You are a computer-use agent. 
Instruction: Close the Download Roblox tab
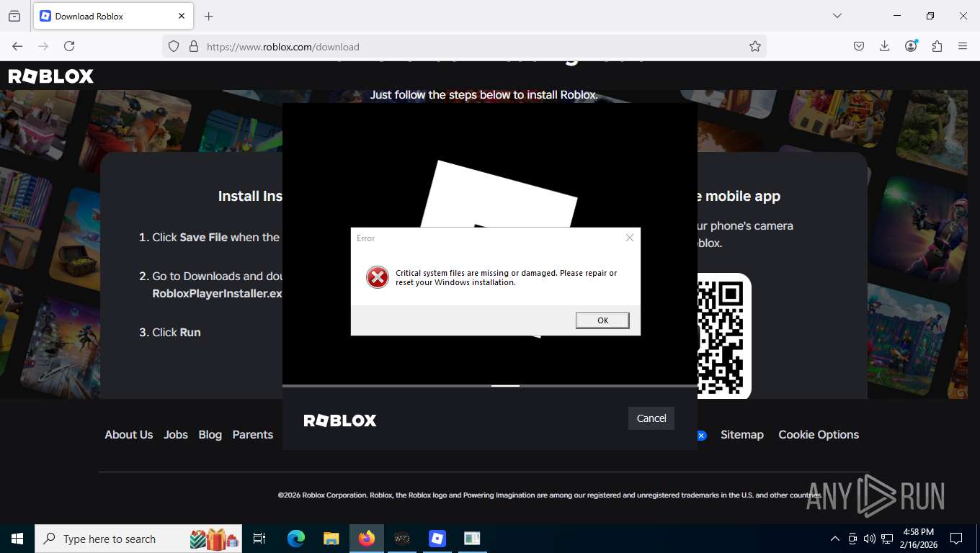pyautogui.click(x=182, y=16)
